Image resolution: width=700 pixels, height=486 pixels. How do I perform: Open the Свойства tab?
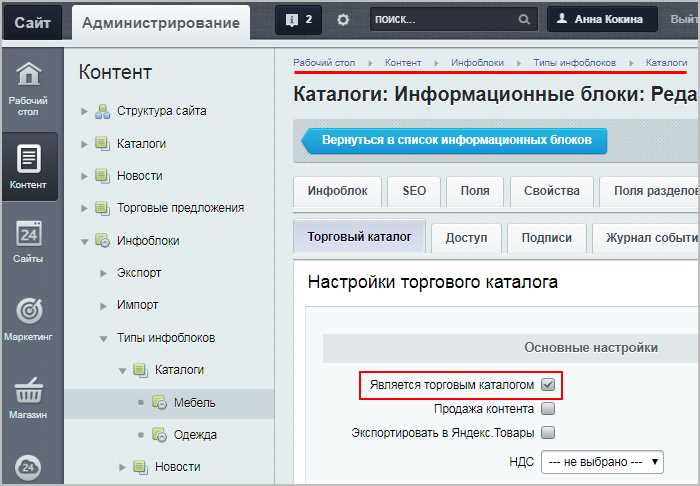[552, 191]
